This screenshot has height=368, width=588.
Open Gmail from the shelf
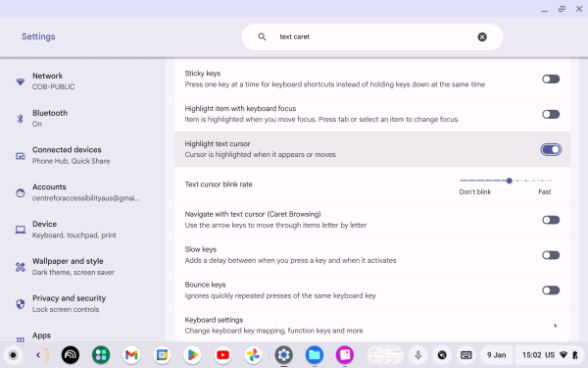click(131, 355)
